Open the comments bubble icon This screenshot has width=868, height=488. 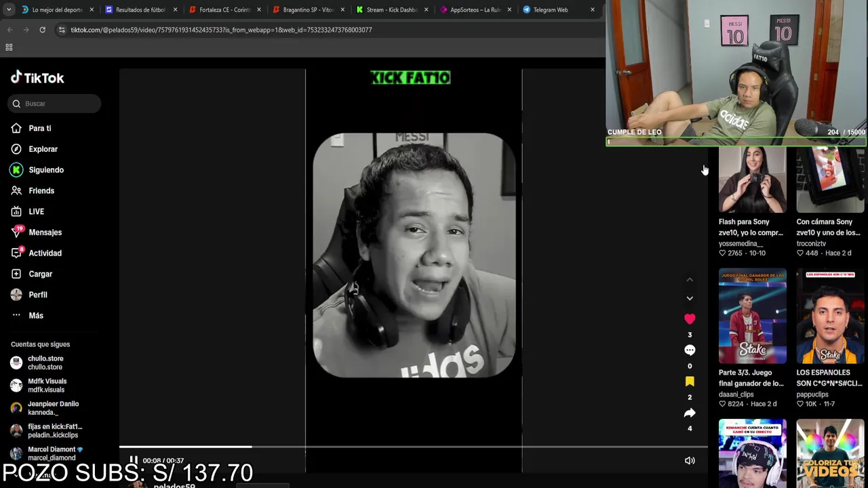pos(690,350)
